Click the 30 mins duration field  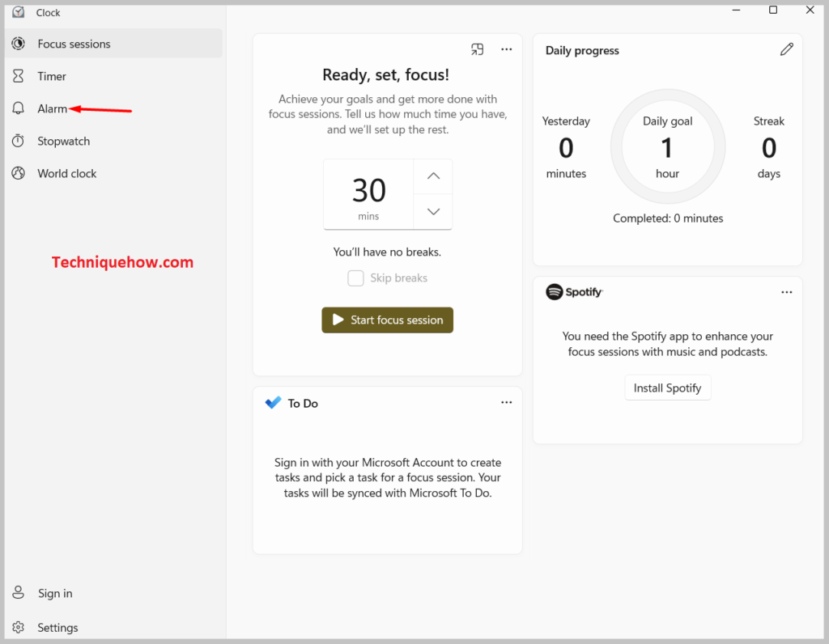pos(368,195)
